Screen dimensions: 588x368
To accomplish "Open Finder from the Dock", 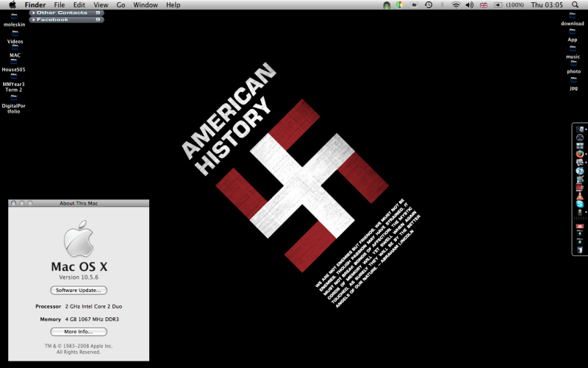I will (x=580, y=130).
